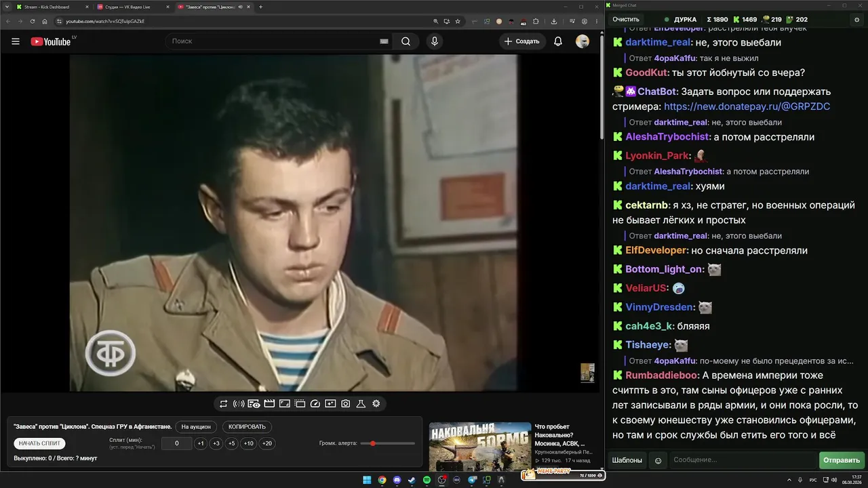Click the ElfDeveloper username saying 'но сначала расстреляли'
The width and height of the screenshot is (868, 488).
[656, 251]
